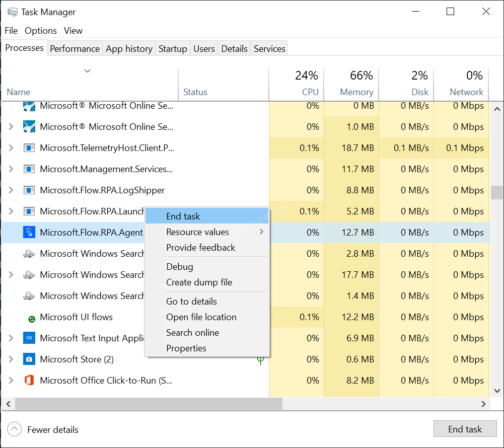Open the Options menu in menu bar

(41, 31)
